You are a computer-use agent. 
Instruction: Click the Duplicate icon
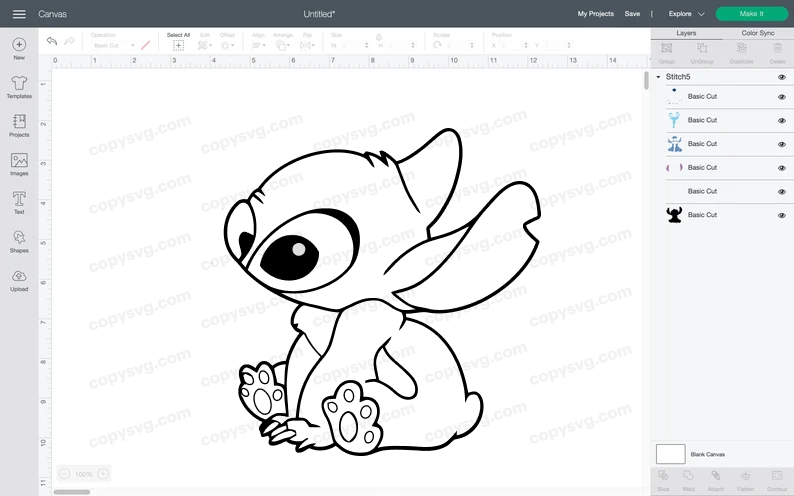(x=742, y=48)
